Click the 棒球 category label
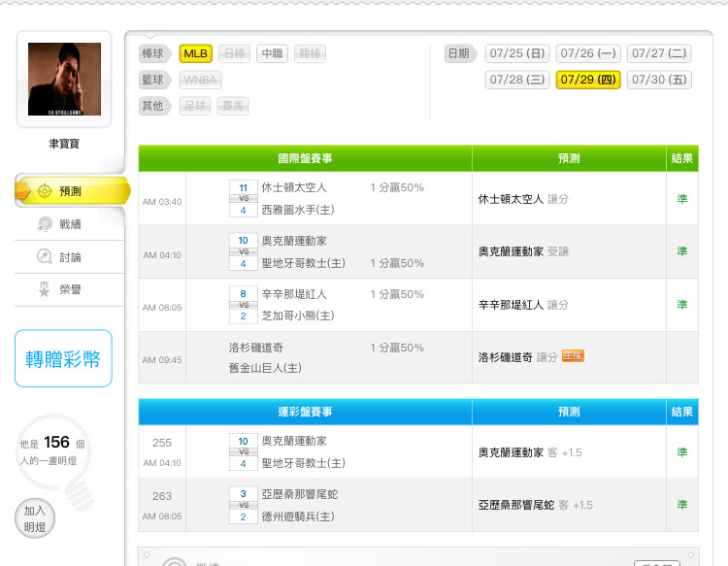Screen dimensions: 728x566 [153, 53]
